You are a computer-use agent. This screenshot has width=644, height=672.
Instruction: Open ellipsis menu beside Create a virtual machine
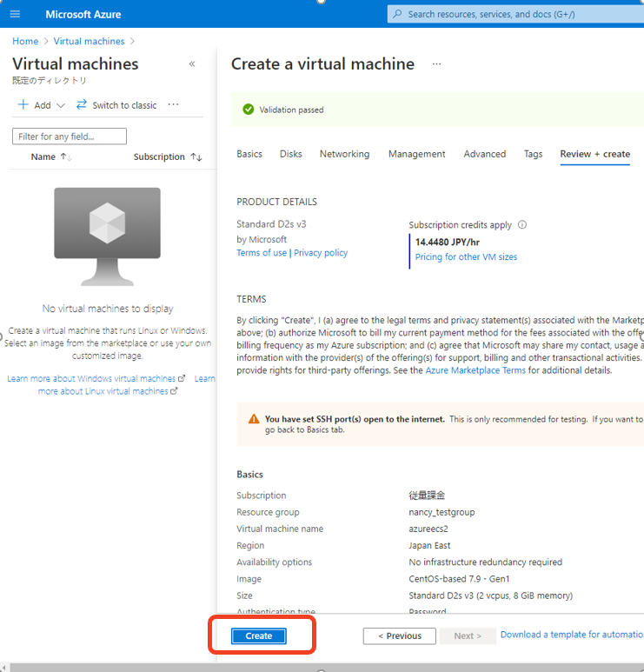[436, 64]
